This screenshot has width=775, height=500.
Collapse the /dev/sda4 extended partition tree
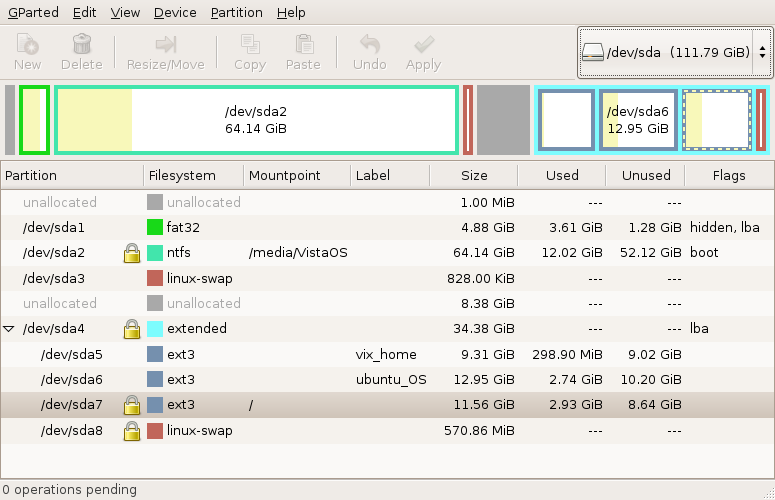point(9,329)
